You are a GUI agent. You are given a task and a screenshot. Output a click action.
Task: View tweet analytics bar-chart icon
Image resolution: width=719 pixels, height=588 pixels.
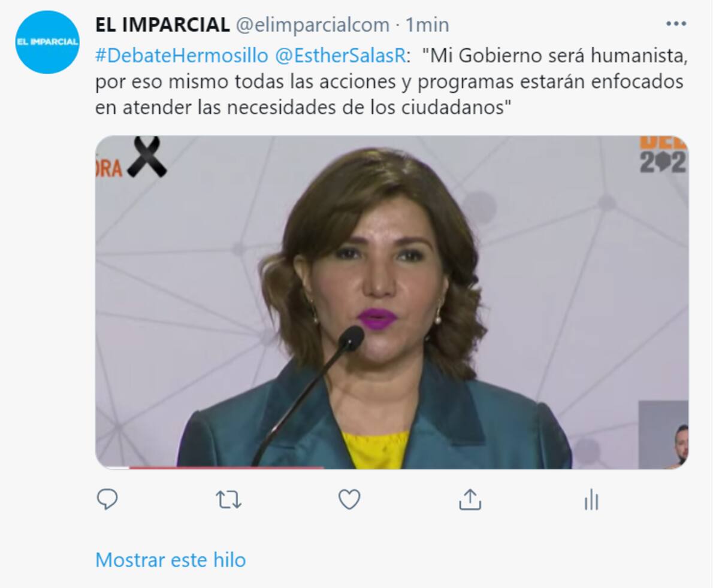point(591,499)
